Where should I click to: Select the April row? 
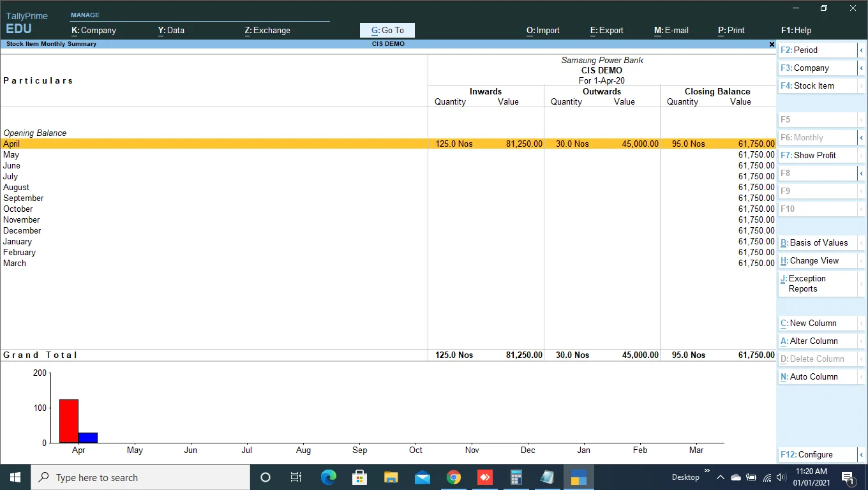pyautogui.click(x=388, y=144)
